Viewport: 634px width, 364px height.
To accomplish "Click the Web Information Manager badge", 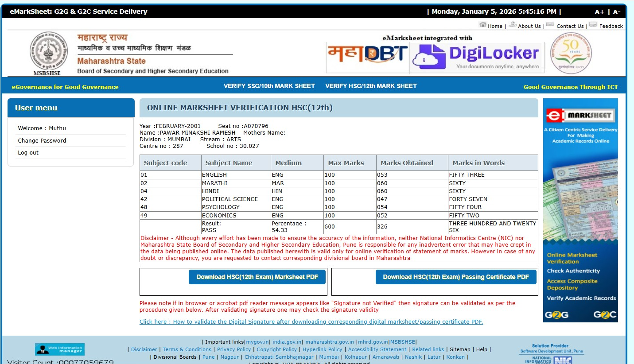I will point(60,349).
